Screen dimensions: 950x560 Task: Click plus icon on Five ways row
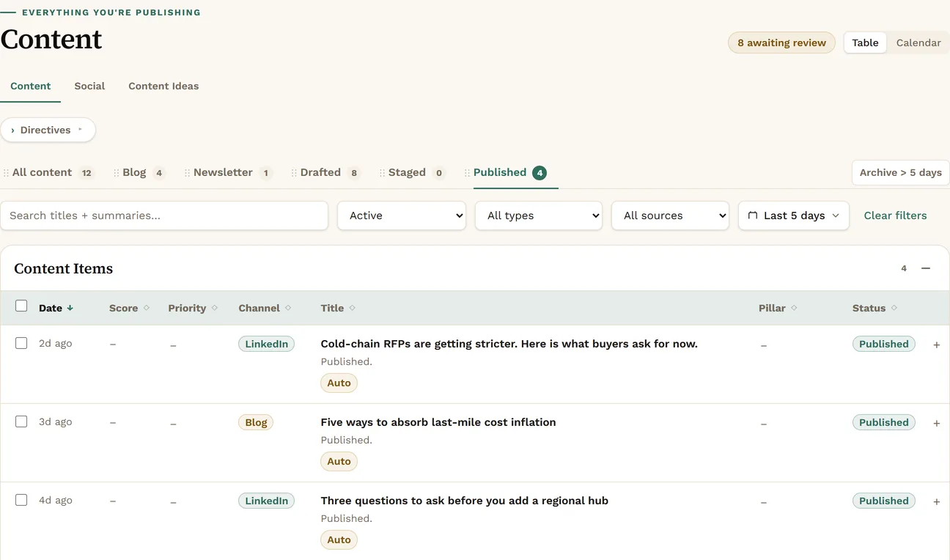pyautogui.click(x=937, y=423)
